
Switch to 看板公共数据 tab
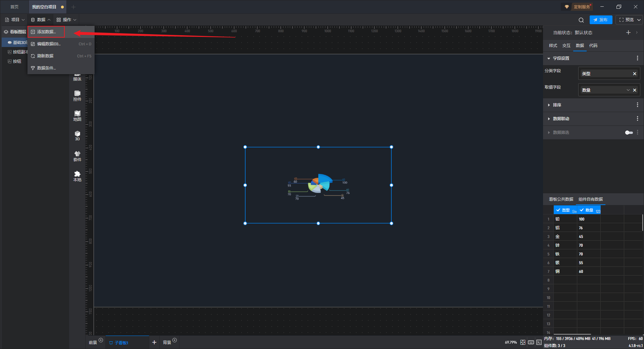point(561,199)
